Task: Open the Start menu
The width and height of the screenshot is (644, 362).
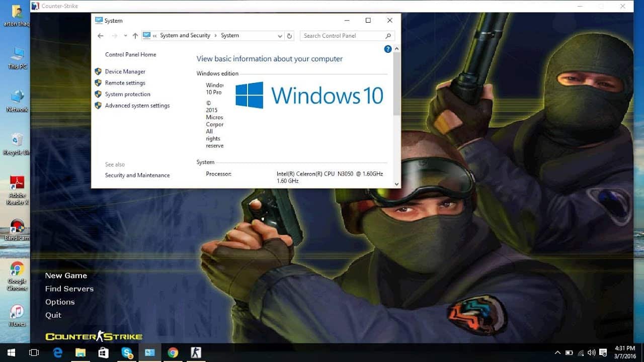Action: tap(11, 352)
